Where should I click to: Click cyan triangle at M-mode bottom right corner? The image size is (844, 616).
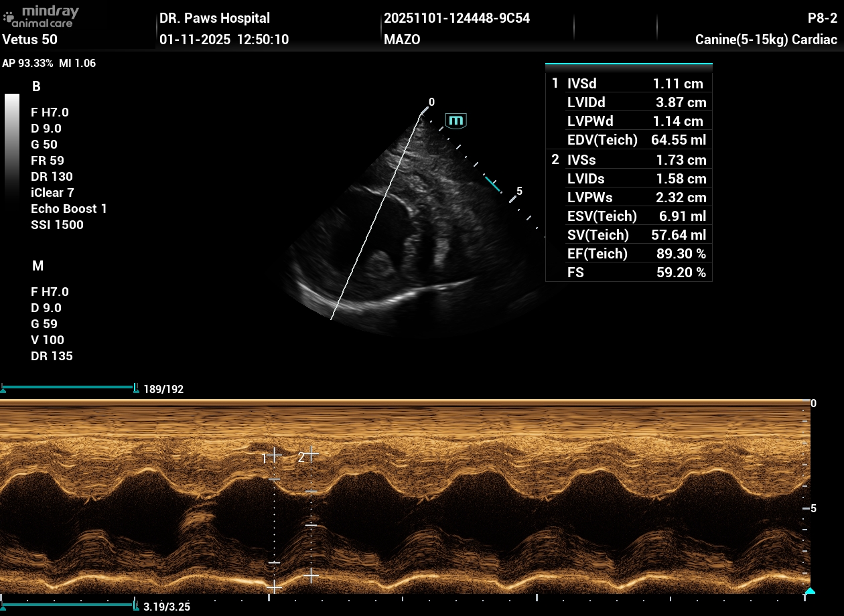[809, 591]
